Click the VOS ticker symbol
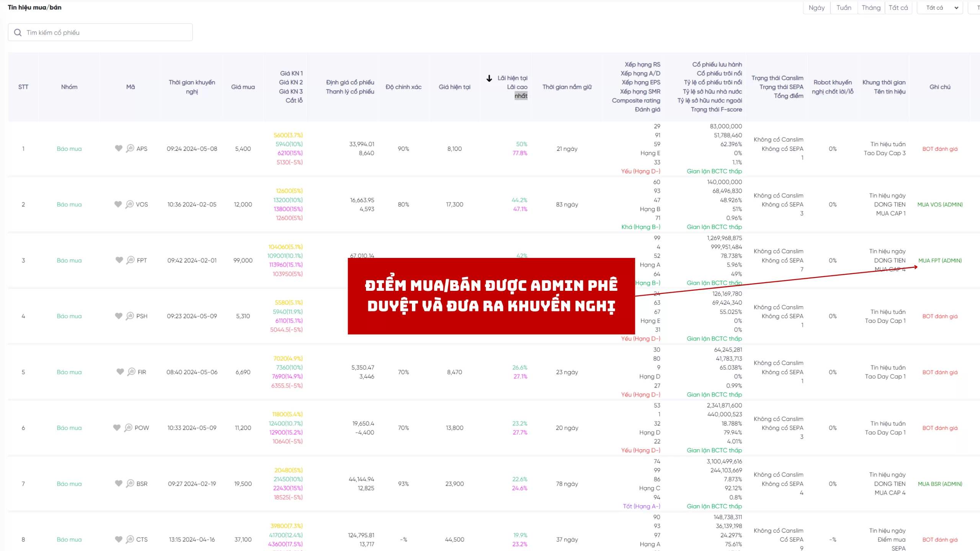Screen dimensions: 980x551 click(x=142, y=205)
